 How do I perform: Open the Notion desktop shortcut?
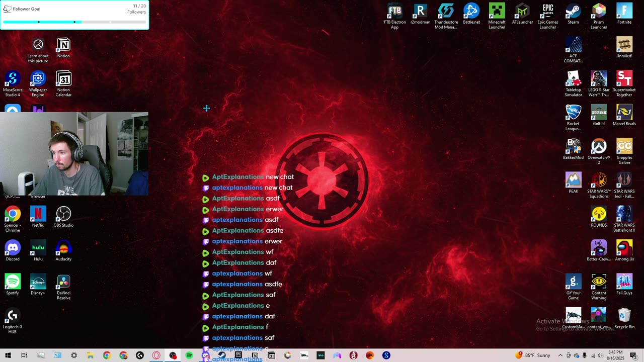point(63,48)
